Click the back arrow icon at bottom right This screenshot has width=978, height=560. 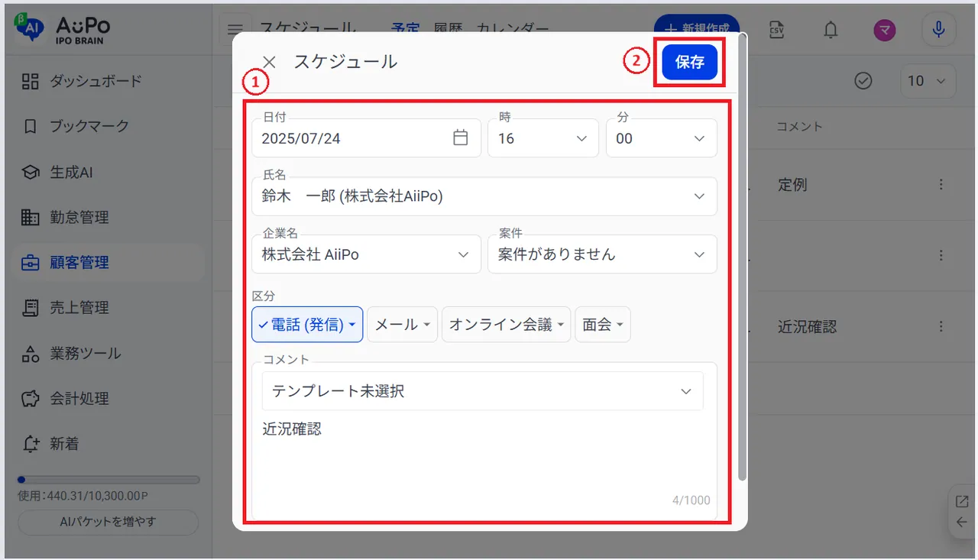pyautogui.click(x=962, y=523)
